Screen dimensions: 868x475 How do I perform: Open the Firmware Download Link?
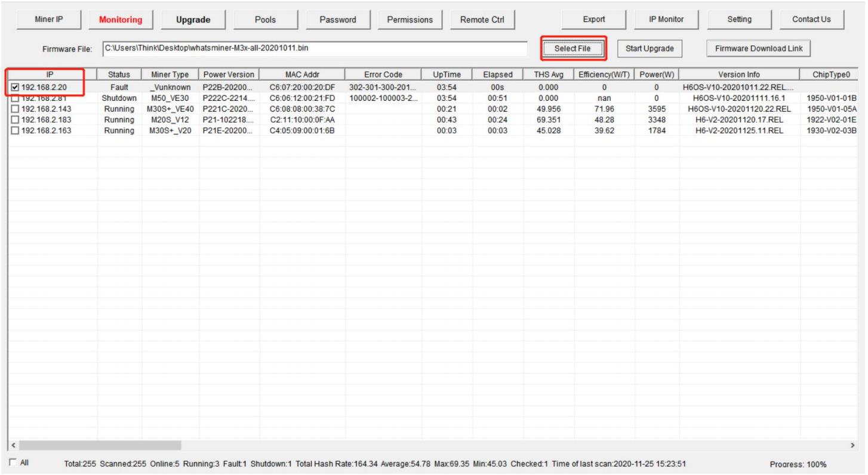tap(758, 48)
